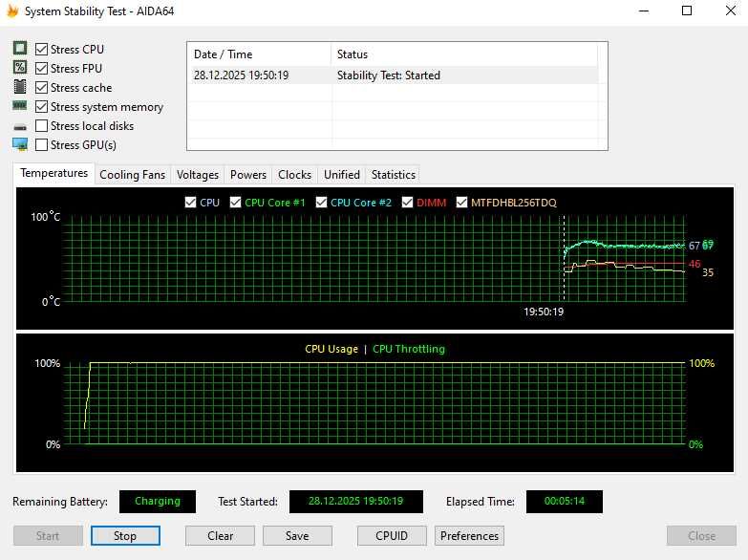
Task: Switch to the Cooling Fans tab
Action: point(132,175)
